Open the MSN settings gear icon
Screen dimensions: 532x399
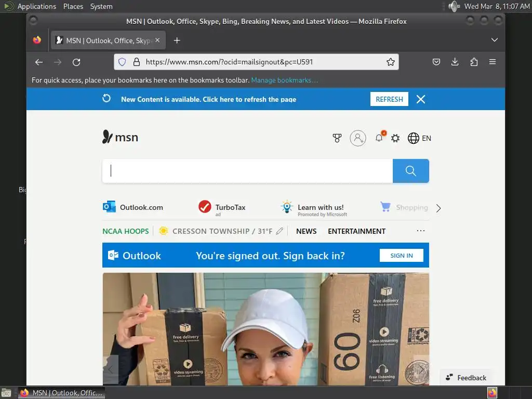coord(395,138)
